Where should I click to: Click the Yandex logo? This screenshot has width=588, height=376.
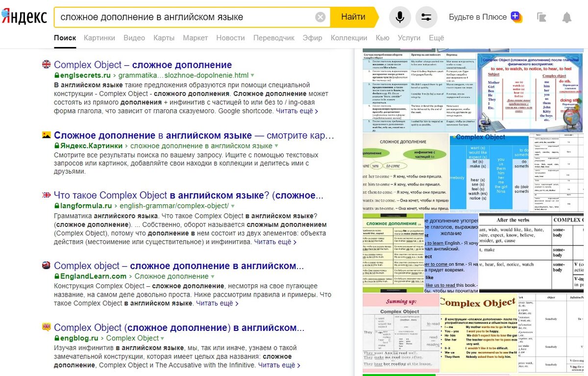coord(24,17)
